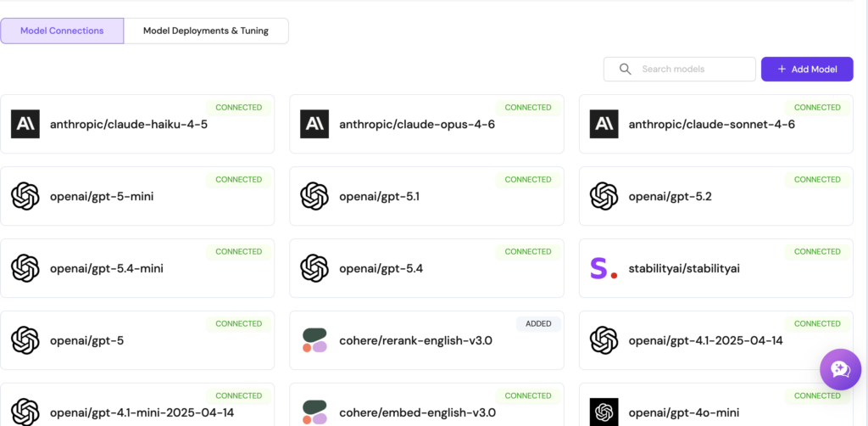This screenshot has width=868, height=426.
Task: Open anthropic/claude-sonnet-4-6 model name
Action: [712, 124]
